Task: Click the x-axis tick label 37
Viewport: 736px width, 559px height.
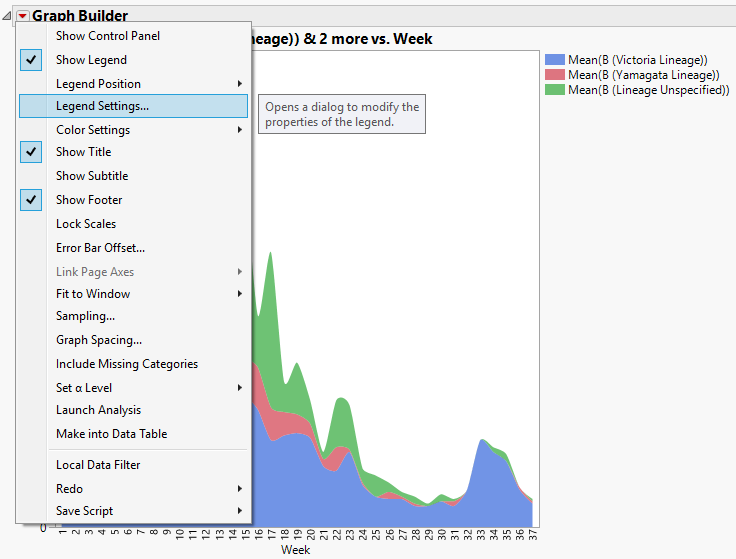Action: [532, 535]
